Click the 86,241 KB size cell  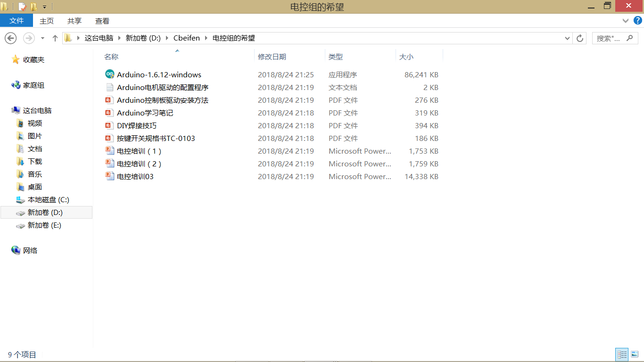click(421, 74)
